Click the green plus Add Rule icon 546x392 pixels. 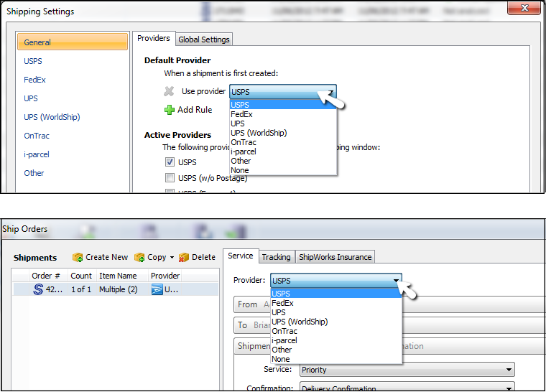pos(170,110)
